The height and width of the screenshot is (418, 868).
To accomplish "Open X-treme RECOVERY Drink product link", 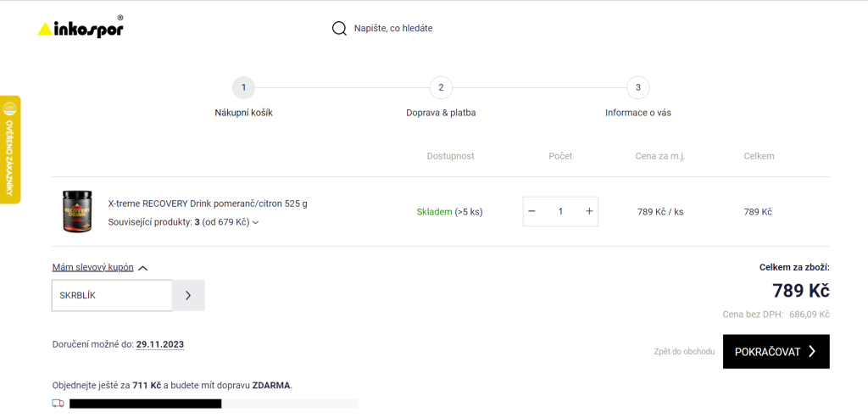I will [x=208, y=203].
